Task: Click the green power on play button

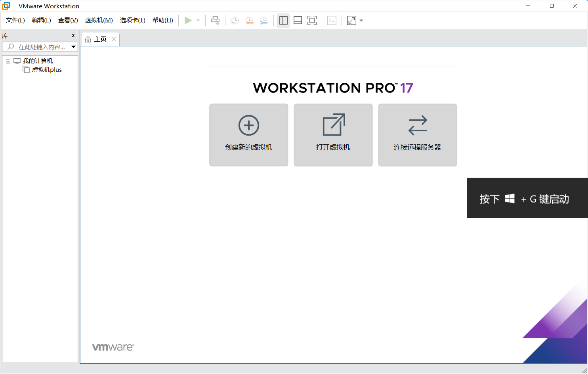Action: click(x=188, y=20)
